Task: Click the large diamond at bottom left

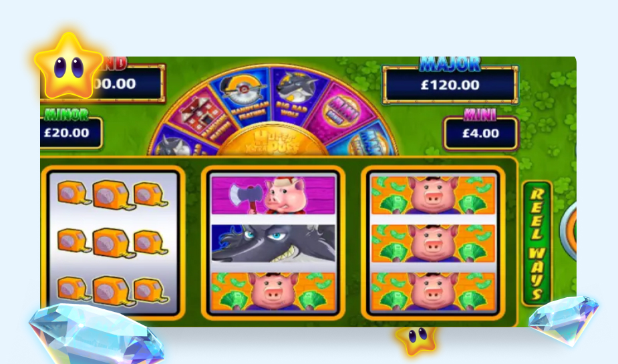Action: click(97, 334)
